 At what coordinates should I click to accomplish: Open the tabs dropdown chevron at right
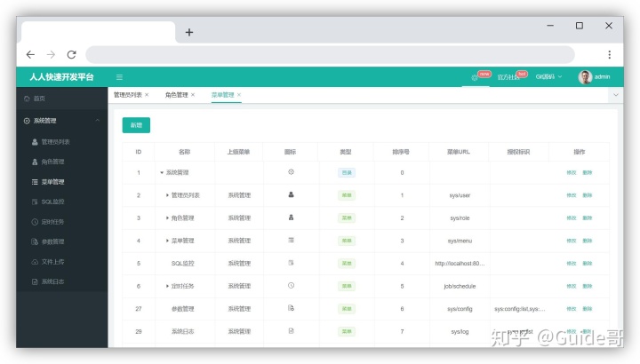tap(615, 95)
